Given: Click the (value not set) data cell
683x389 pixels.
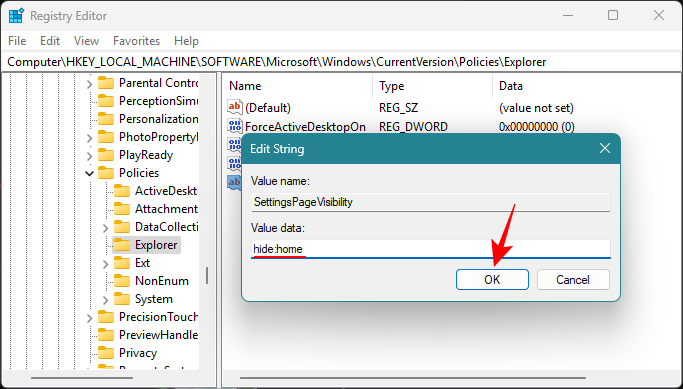Looking at the screenshot, I should 536,108.
